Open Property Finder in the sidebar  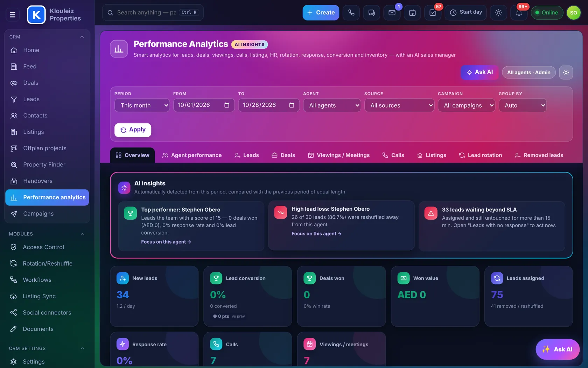(47, 165)
